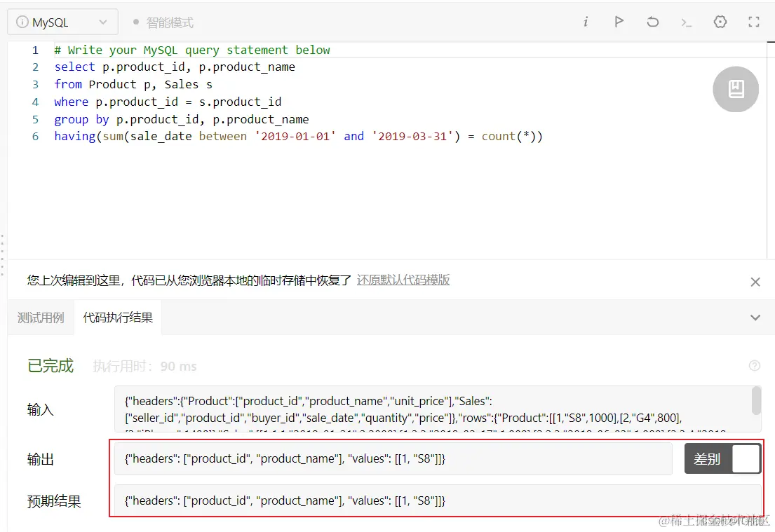Click the info icon beside MySQL
The height and width of the screenshot is (532, 775).
point(22,22)
